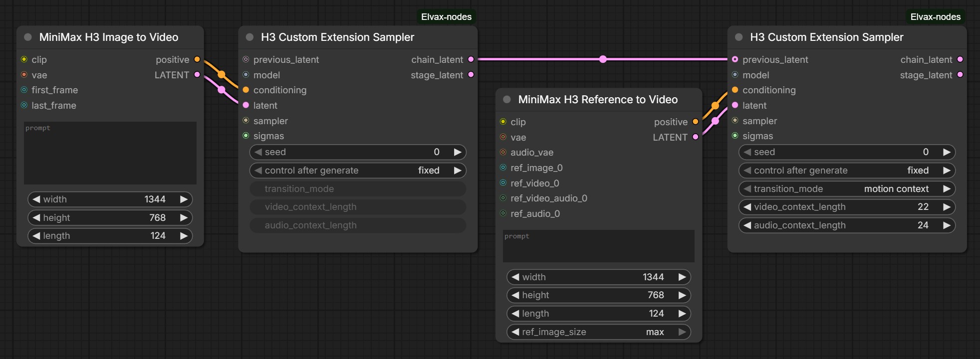Open ref_image_size dropdown
980x359 pixels.
[599, 332]
